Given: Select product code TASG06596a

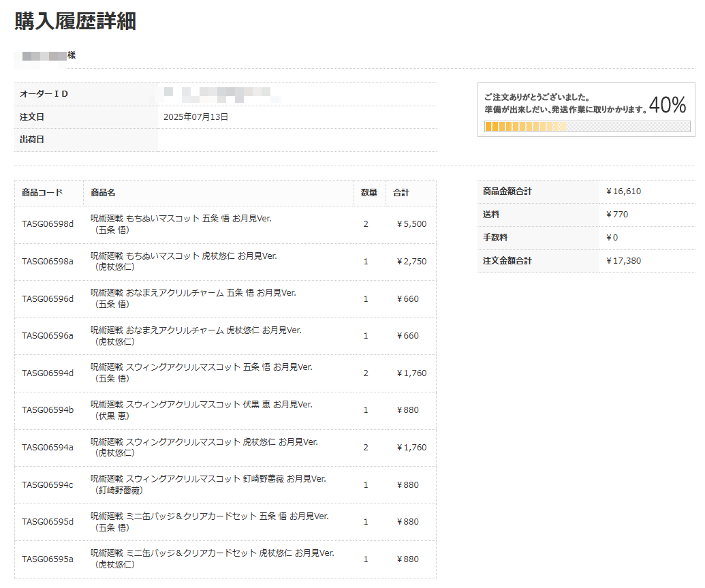Looking at the screenshot, I should coord(48,336).
